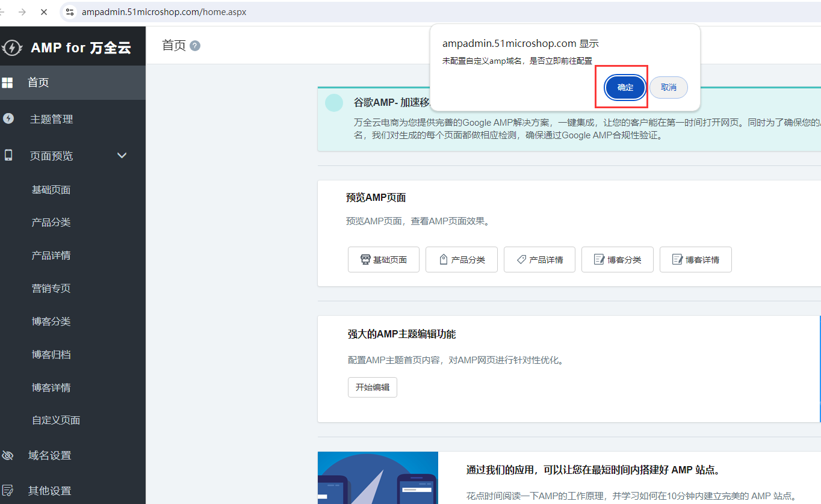Open 自定义页面 in the sidebar
This screenshot has height=504, width=821.
[56, 420]
